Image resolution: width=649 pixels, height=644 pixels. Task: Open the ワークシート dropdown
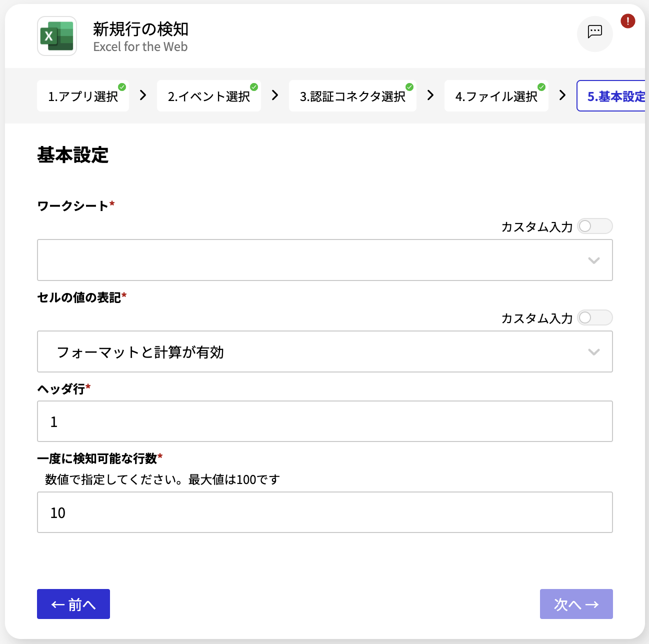coord(325,260)
